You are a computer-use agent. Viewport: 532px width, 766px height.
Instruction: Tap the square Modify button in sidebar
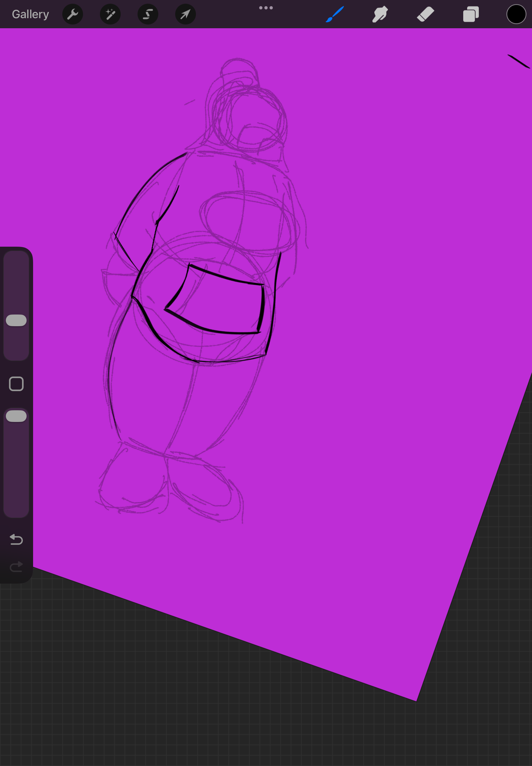pyautogui.click(x=16, y=384)
